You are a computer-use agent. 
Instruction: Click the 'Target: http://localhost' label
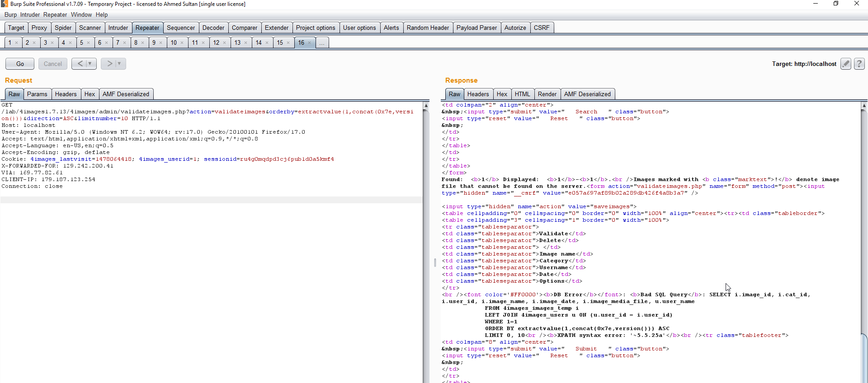pyautogui.click(x=804, y=64)
